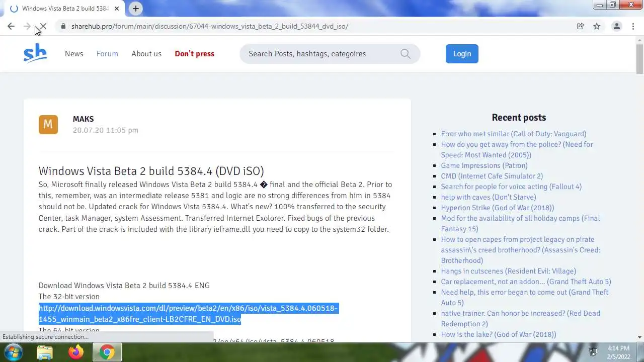
Task: Click network tray icon
Action: [x=593, y=352]
